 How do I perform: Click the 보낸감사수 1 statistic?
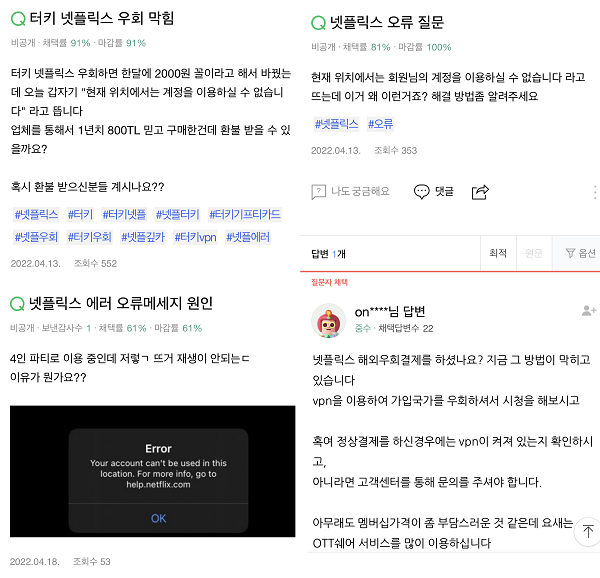click(66, 328)
